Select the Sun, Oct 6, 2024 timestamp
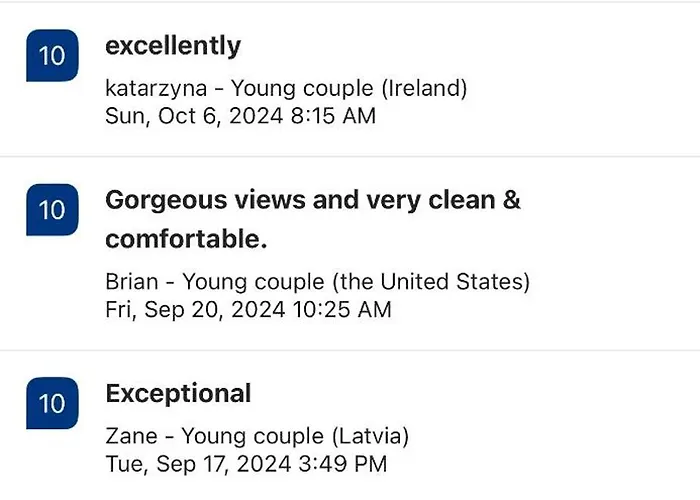This screenshot has height=500, width=700. point(240,116)
